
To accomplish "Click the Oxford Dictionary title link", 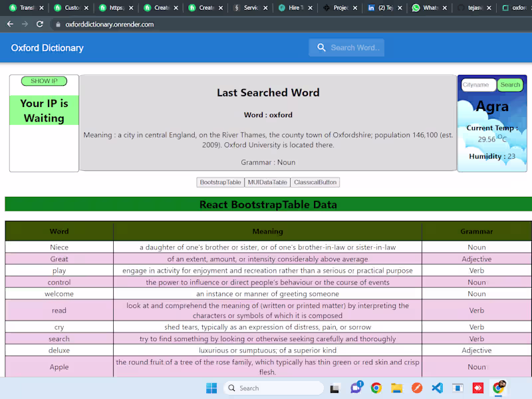I will coord(47,48).
